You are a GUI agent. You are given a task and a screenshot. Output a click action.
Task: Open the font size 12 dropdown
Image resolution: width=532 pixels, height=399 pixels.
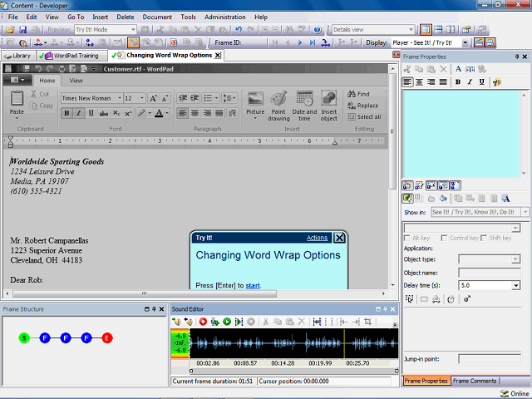pos(142,98)
